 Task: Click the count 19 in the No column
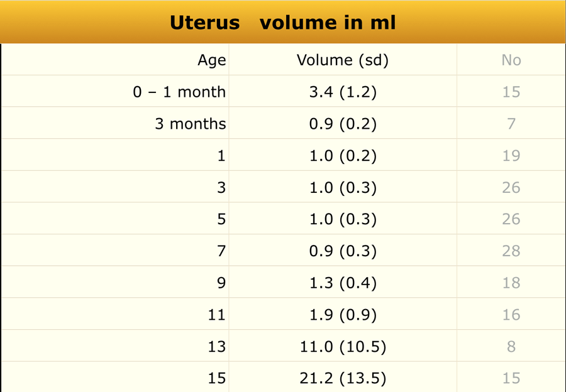[x=511, y=156]
